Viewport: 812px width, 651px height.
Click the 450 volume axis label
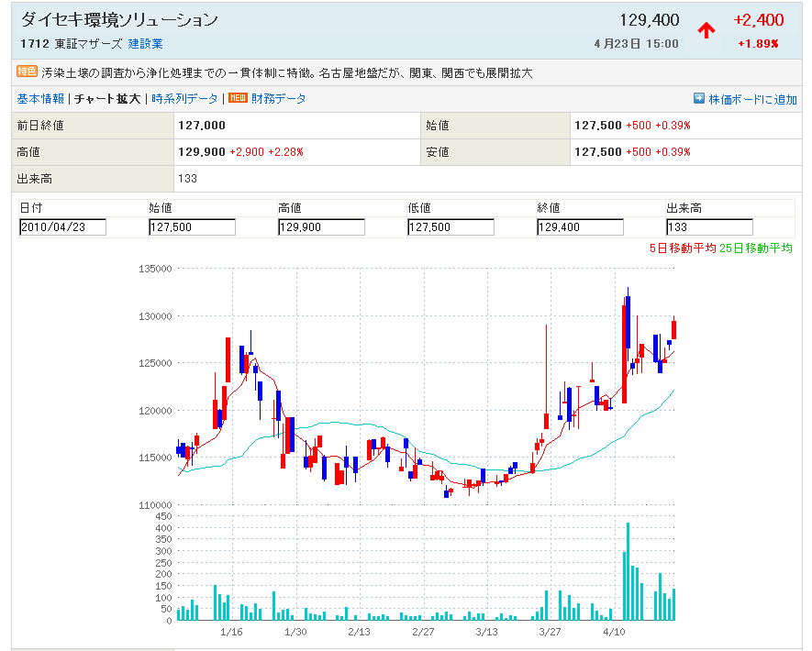(x=163, y=516)
